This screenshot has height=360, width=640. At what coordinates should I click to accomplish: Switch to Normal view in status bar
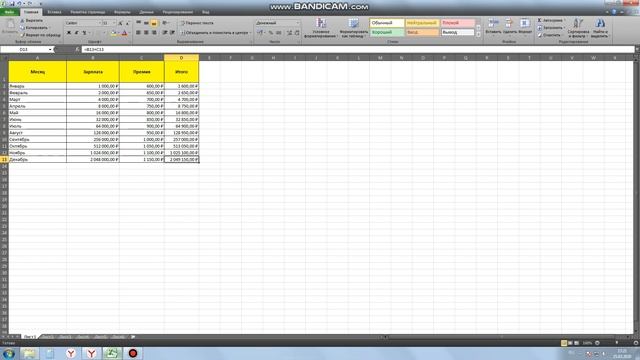564,343
